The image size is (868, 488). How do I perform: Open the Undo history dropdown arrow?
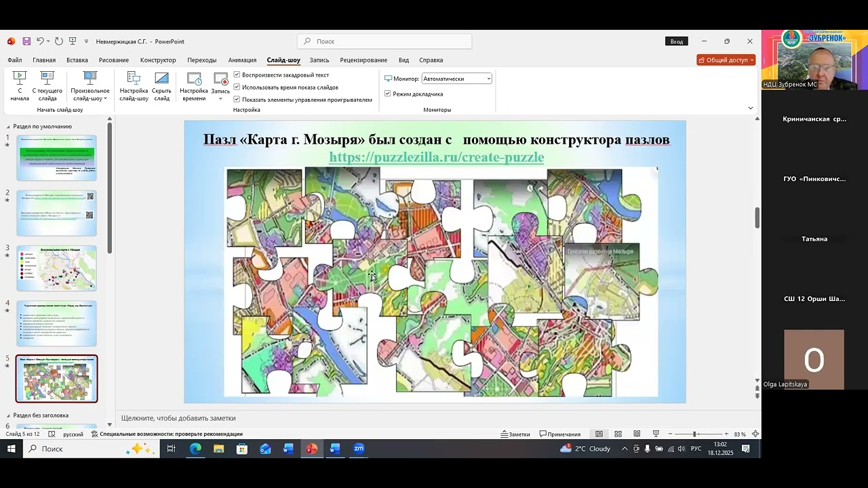[48, 41]
